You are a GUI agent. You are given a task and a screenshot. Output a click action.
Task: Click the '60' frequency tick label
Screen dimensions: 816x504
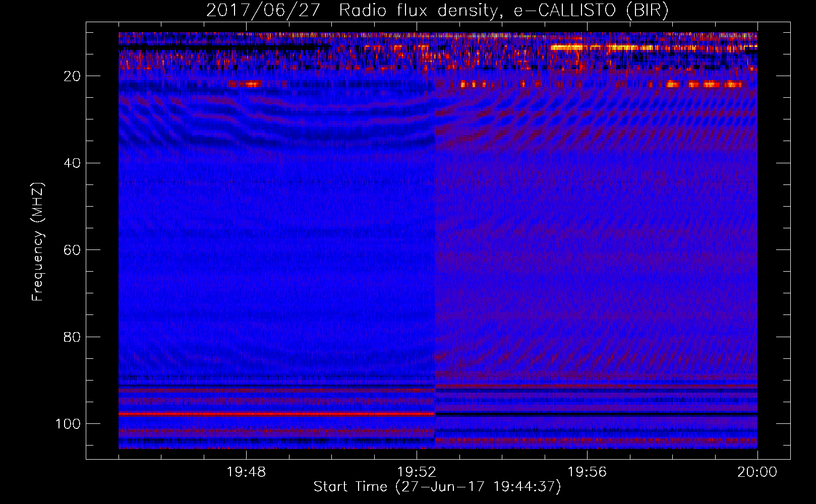coord(72,250)
